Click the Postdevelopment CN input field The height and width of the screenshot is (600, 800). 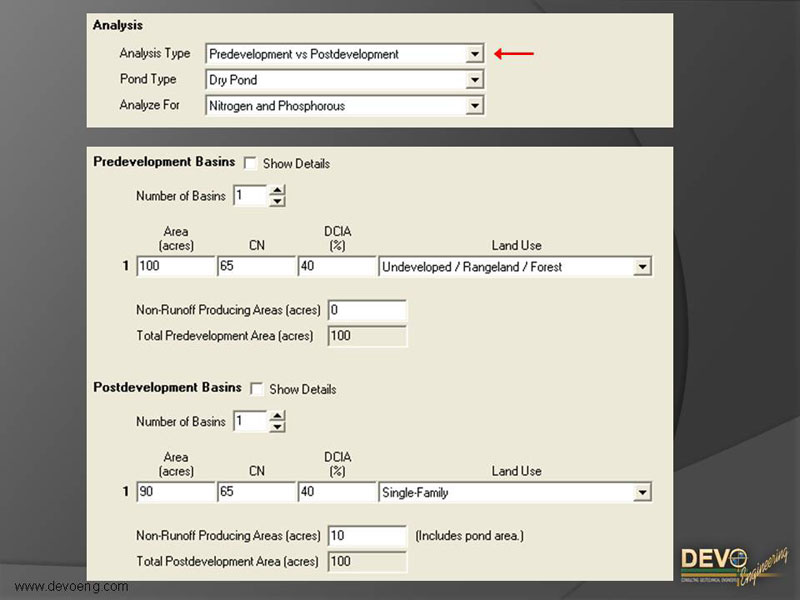coord(256,492)
